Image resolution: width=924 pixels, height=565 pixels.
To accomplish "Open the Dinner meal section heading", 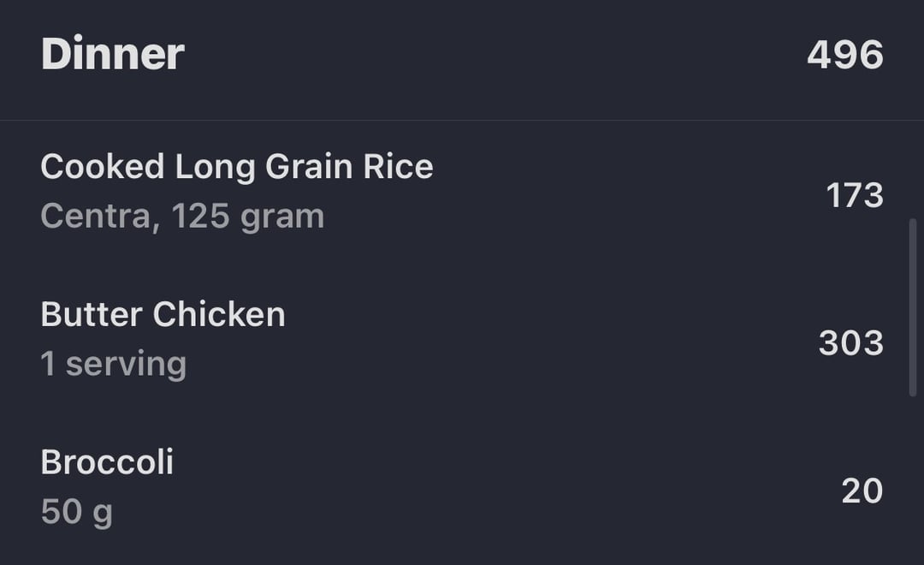I will tap(112, 55).
